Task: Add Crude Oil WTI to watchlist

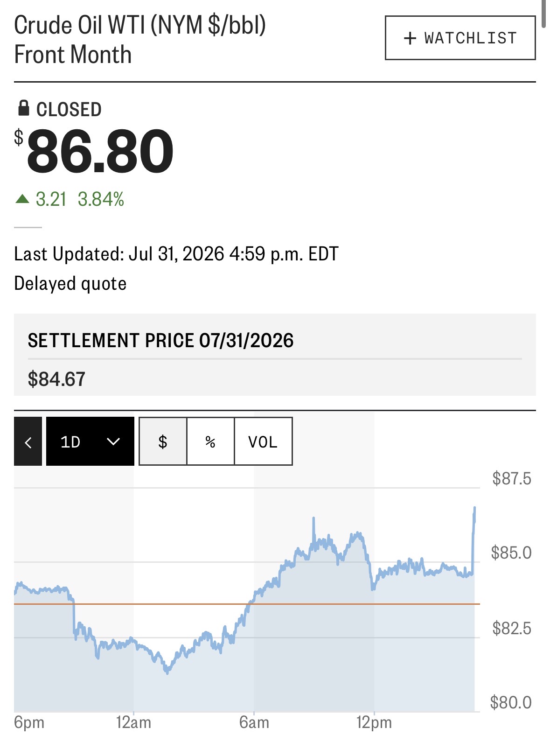Action: tap(460, 38)
